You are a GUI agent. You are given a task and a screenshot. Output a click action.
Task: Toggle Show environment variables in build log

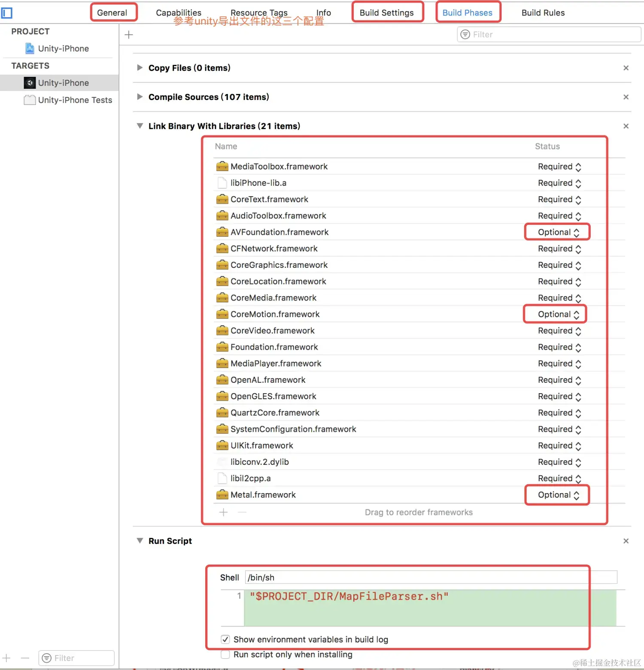(225, 639)
